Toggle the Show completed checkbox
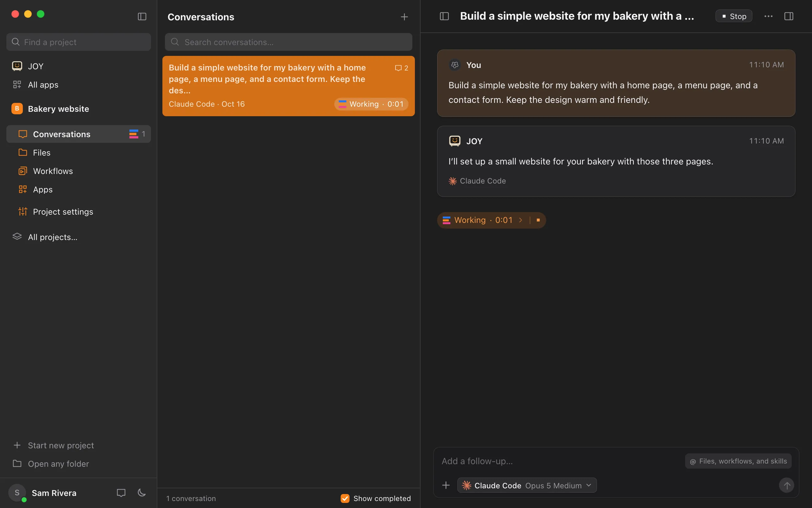Screen dimensions: 812x508 tap(345, 498)
